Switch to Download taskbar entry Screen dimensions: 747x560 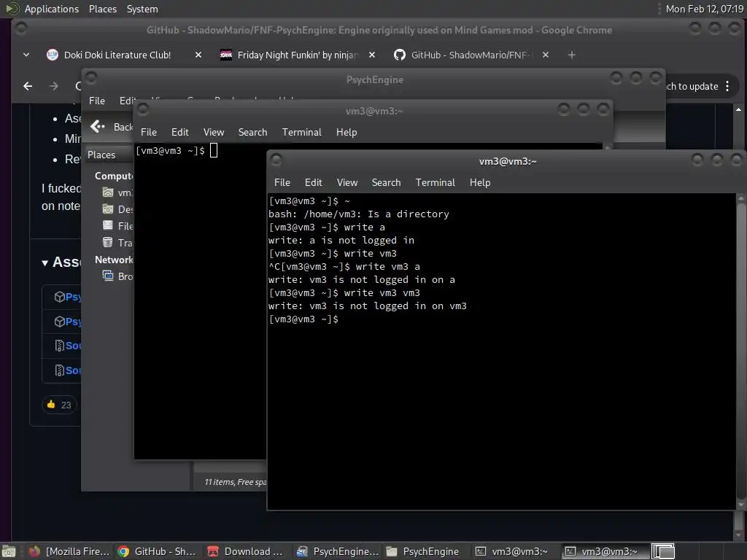point(246,551)
